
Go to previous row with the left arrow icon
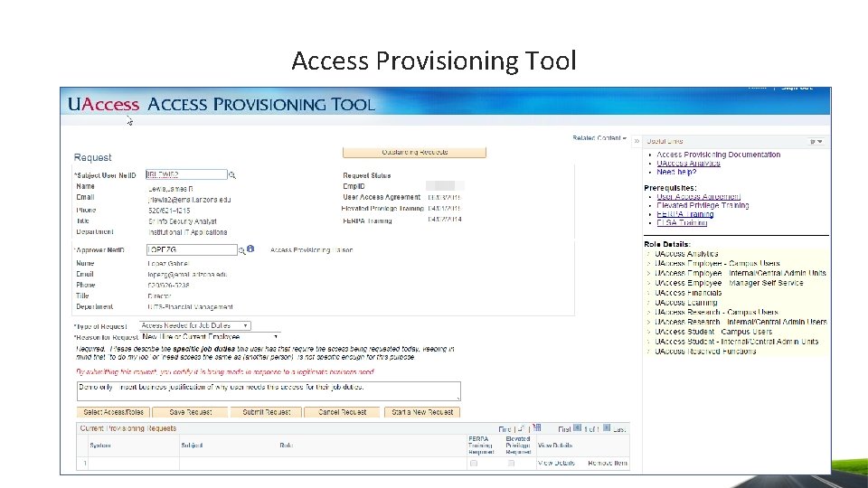click(x=578, y=427)
